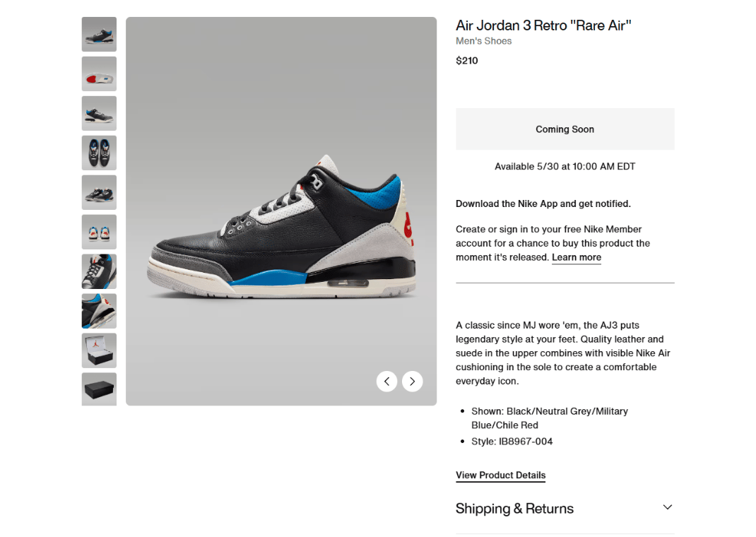Select the open shoe box thumbnail
The width and height of the screenshot is (756, 537).
click(x=99, y=350)
